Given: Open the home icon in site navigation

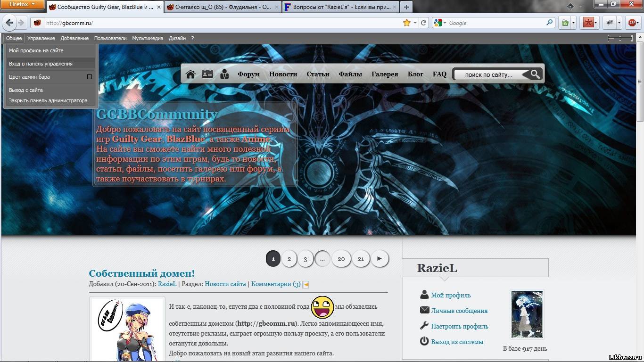Looking at the screenshot, I should pos(190,74).
